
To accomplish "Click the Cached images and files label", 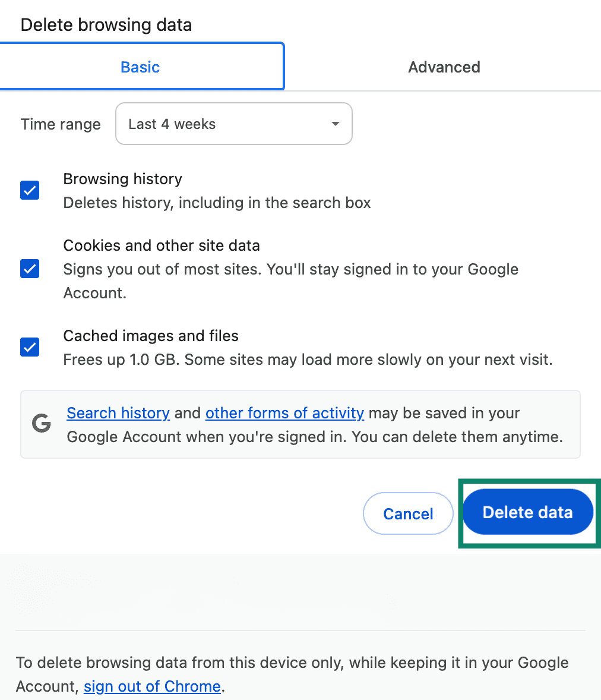I will (x=150, y=336).
